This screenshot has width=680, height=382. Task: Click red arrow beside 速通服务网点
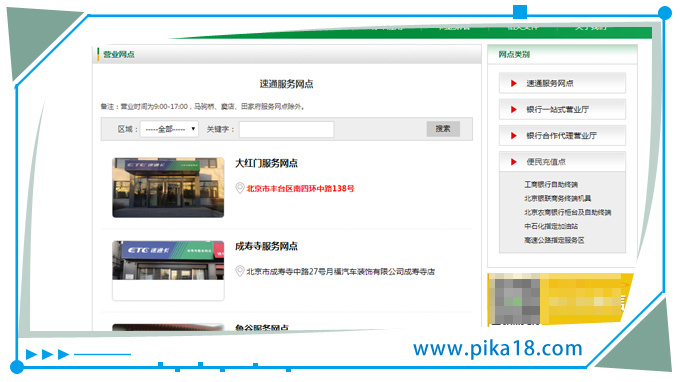pos(514,83)
